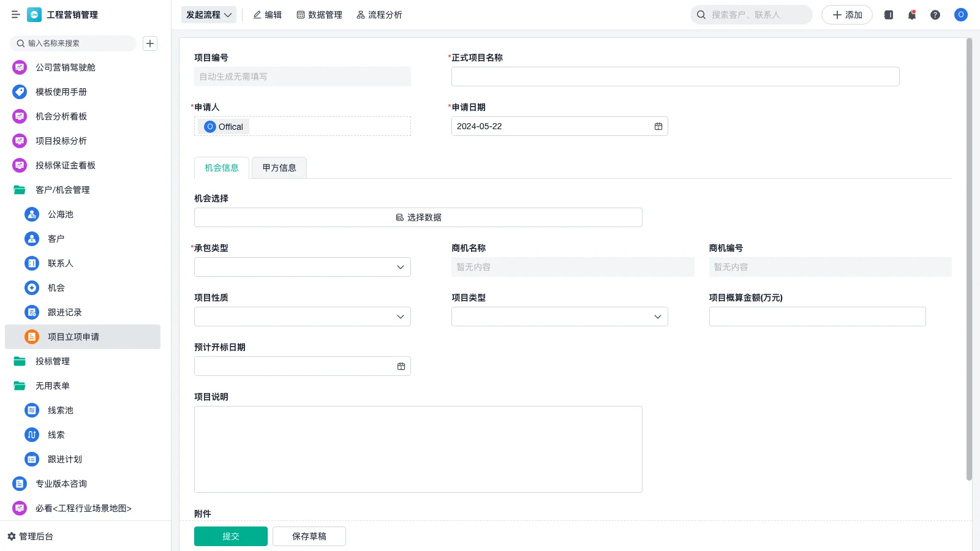This screenshot has width=980, height=551.
Task: Switch to the 甲方信息 tab
Action: (279, 168)
